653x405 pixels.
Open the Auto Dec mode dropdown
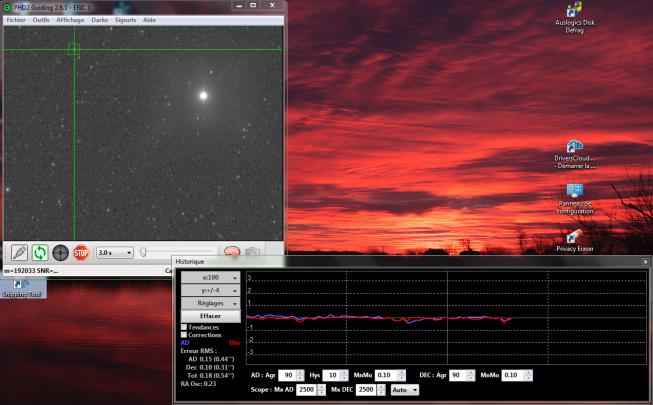pyautogui.click(x=405, y=390)
